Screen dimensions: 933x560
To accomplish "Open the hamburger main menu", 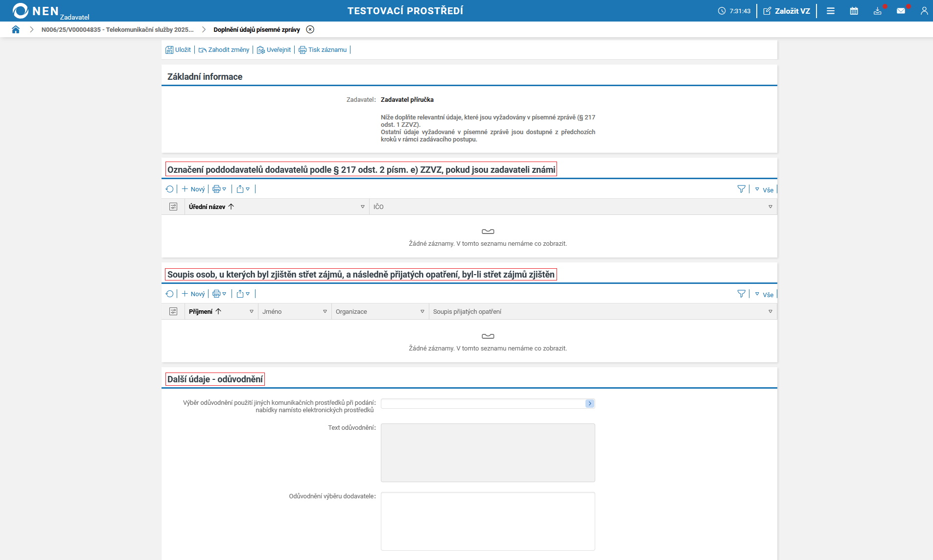I will 831,11.
